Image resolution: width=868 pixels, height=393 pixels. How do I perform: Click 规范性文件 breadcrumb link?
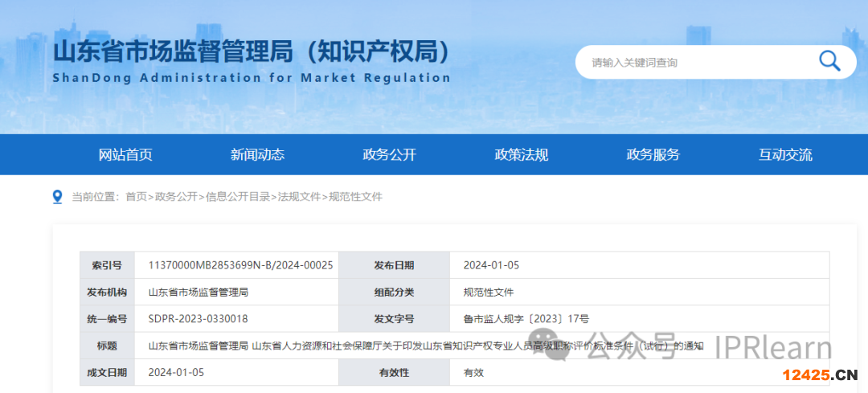click(355, 196)
